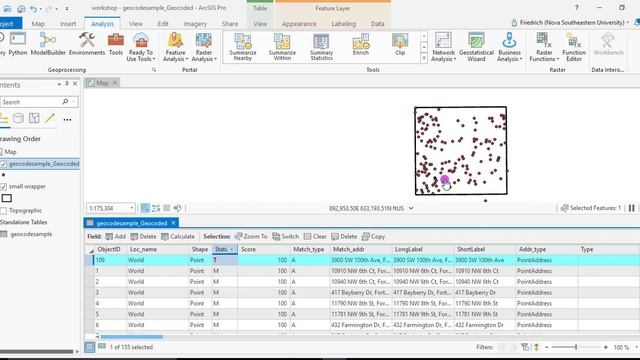The image size is (640, 360).
Task: Open Business Analysis
Action: [x=509, y=47]
